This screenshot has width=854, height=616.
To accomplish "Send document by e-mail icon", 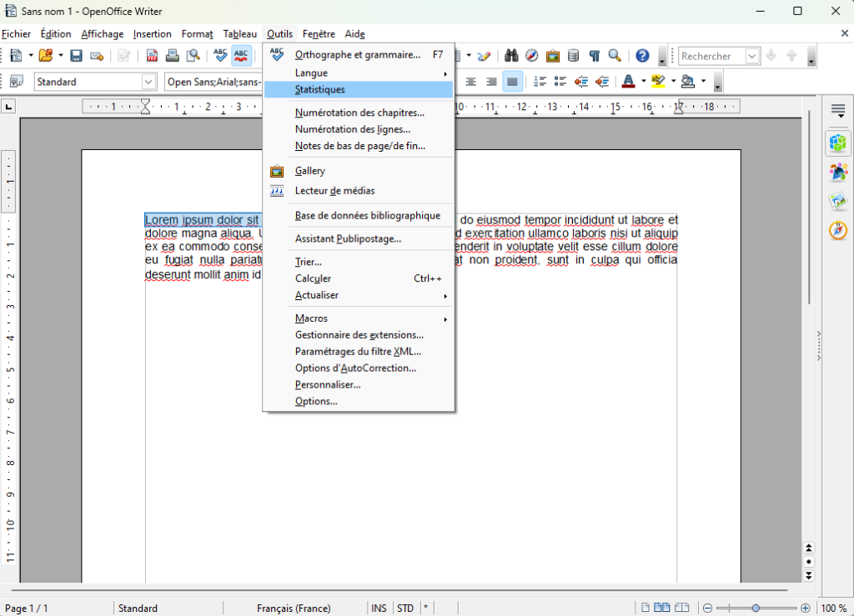I will [97, 56].
